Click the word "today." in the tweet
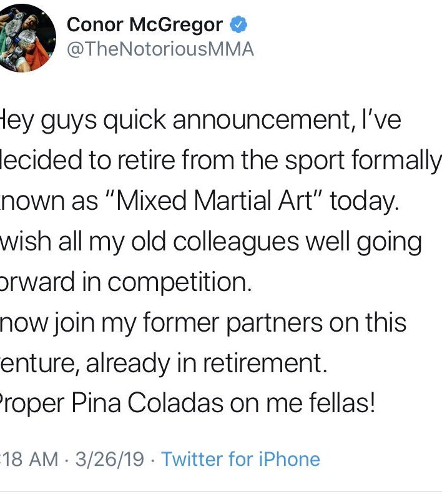 point(363,202)
